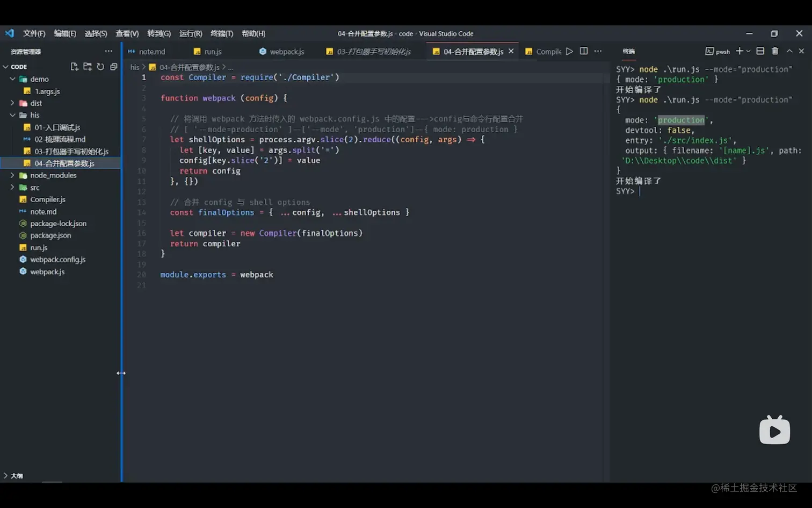Screen dimensions: 812x508
Task: Switch to the Compiler editor tab
Action: click(548, 52)
